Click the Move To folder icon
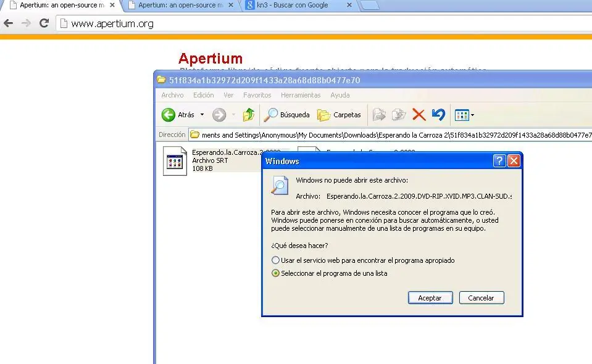Viewport: 592px width, 364px height. (x=379, y=115)
